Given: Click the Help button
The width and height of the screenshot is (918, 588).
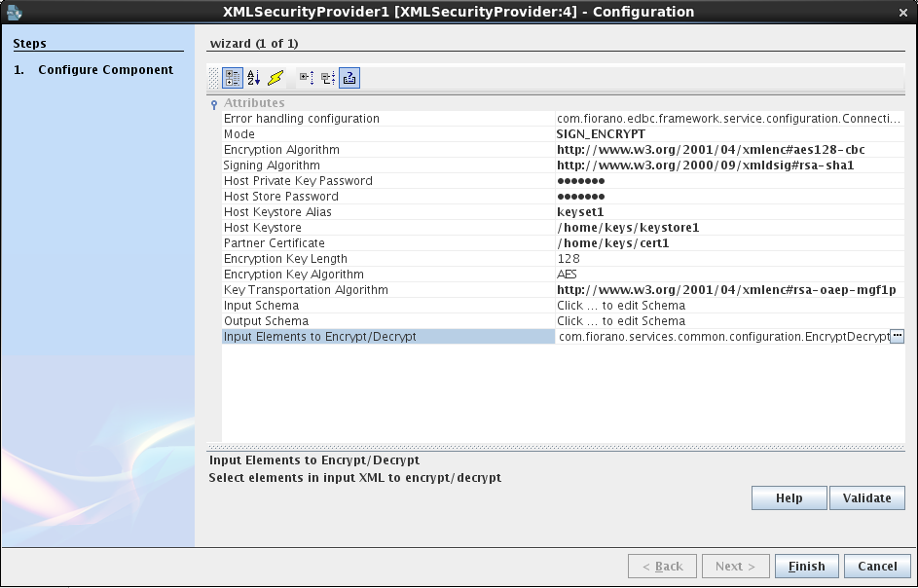Looking at the screenshot, I should tap(789, 497).
